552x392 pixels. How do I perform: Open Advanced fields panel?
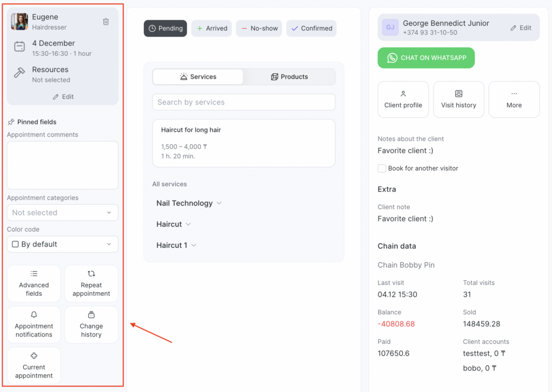pos(34,283)
